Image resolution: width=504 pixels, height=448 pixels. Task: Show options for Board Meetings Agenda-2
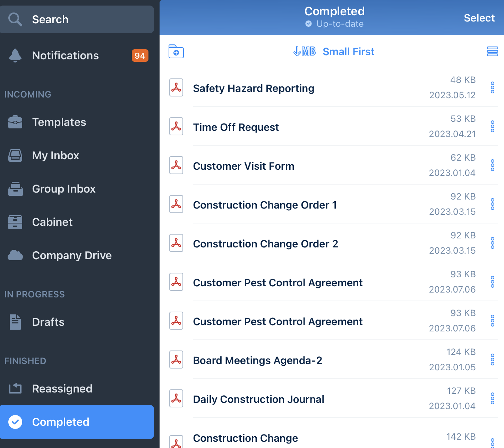[x=492, y=360]
